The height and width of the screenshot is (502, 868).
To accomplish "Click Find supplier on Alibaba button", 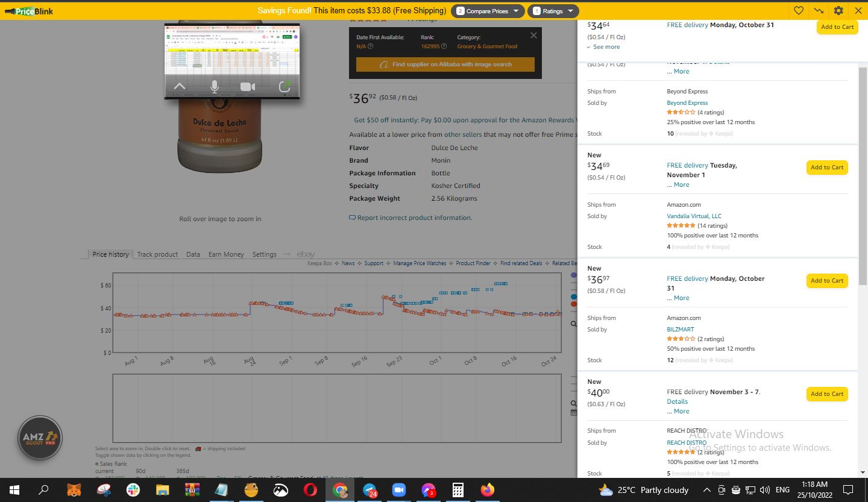I will coord(445,64).
